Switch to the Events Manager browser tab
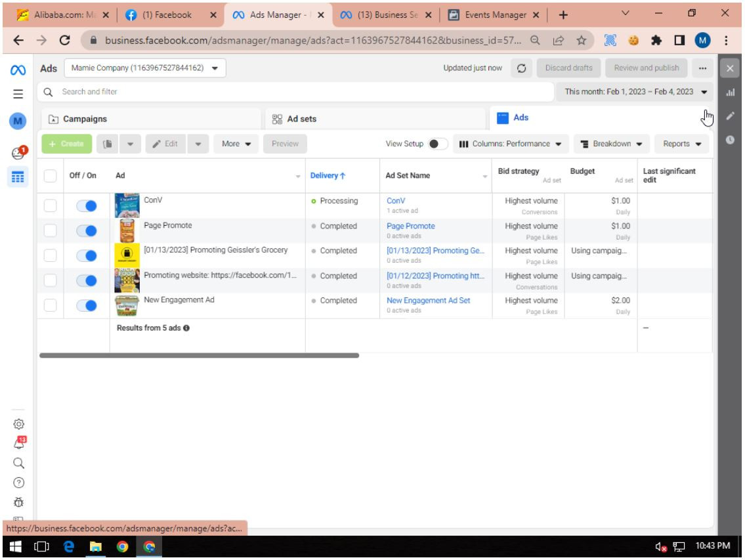This screenshot has width=745, height=560. (494, 14)
